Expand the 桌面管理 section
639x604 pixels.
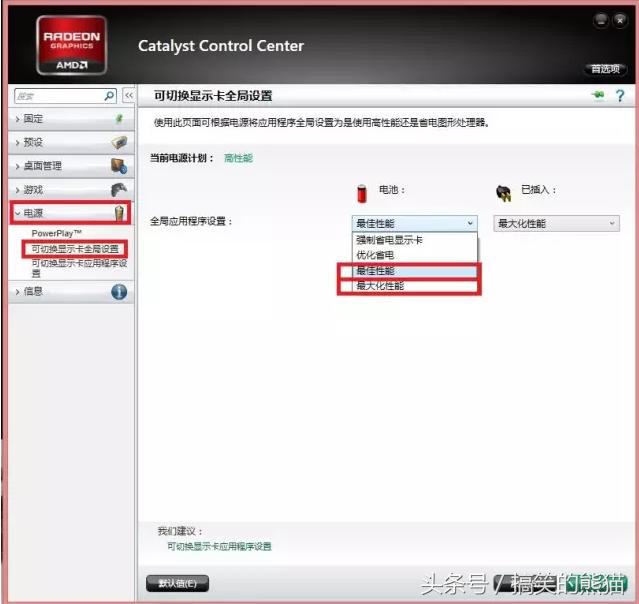tap(71, 166)
